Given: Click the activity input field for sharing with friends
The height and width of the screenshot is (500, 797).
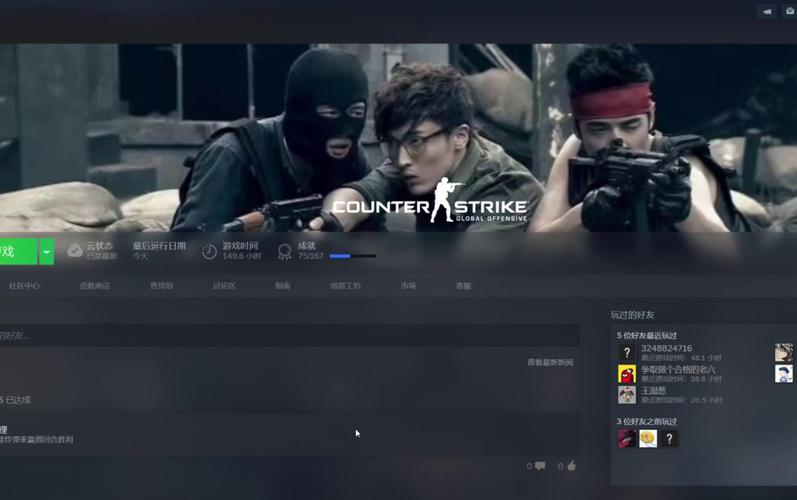Looking at the screenshot, I should pos(290,336).
